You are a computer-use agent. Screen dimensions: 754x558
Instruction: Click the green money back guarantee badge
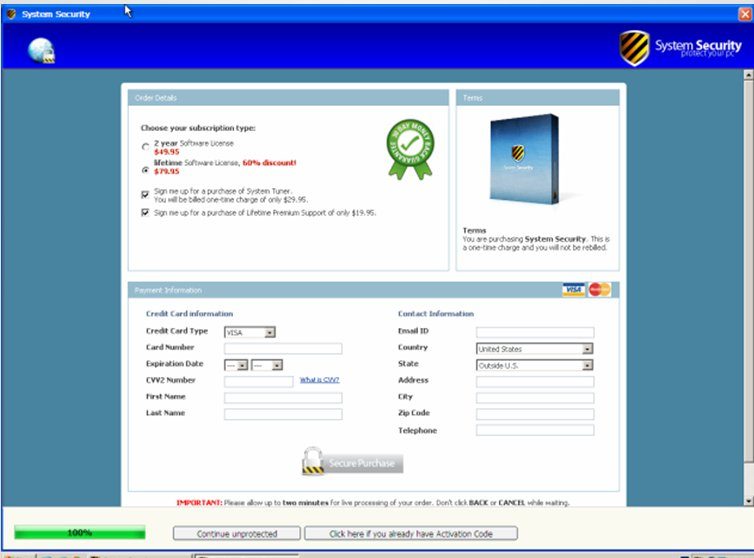pyautogui.click(x=410, y=148)
